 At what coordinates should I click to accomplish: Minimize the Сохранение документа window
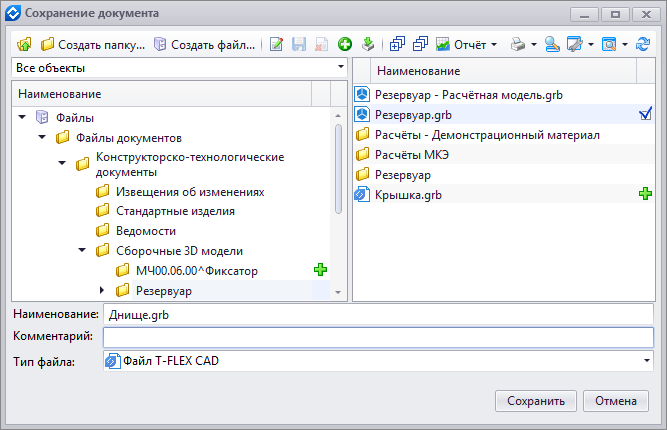tap(584, 14)
